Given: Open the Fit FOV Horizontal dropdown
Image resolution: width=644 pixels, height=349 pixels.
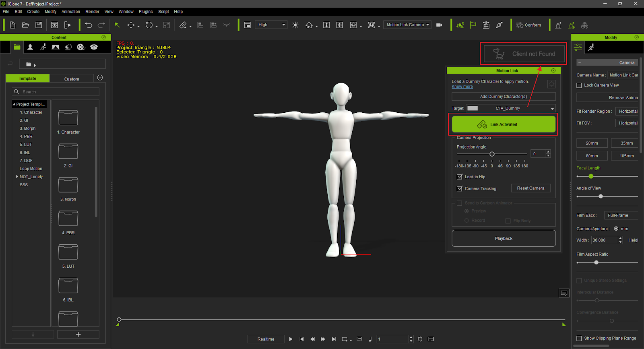Looking at the screenshot, I should coord(627,123).
